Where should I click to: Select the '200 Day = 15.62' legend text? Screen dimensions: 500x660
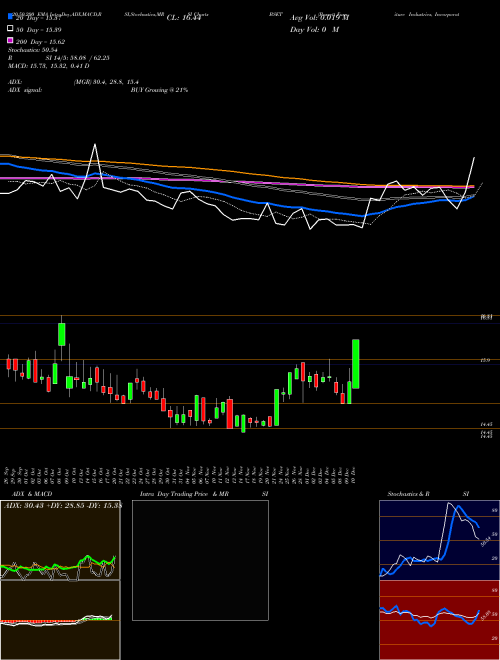[x=40, y=42]
